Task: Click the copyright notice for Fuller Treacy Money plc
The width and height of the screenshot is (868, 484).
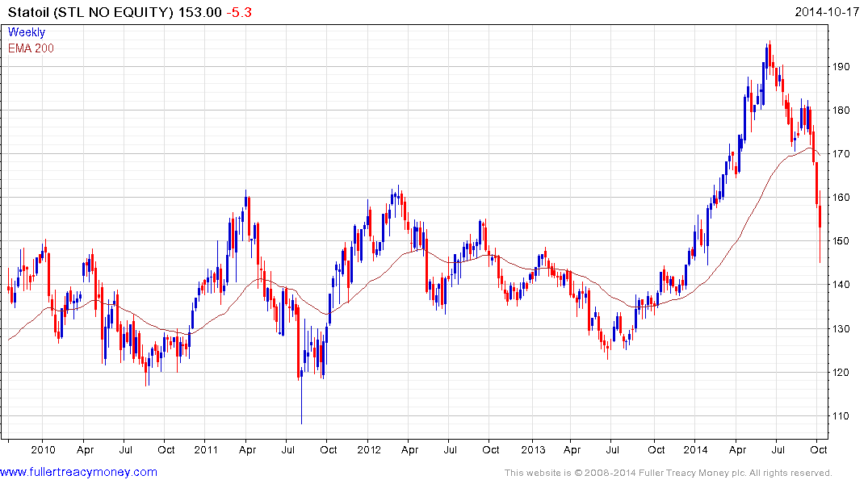Action: pyautogui.click(x=669, y=473)
